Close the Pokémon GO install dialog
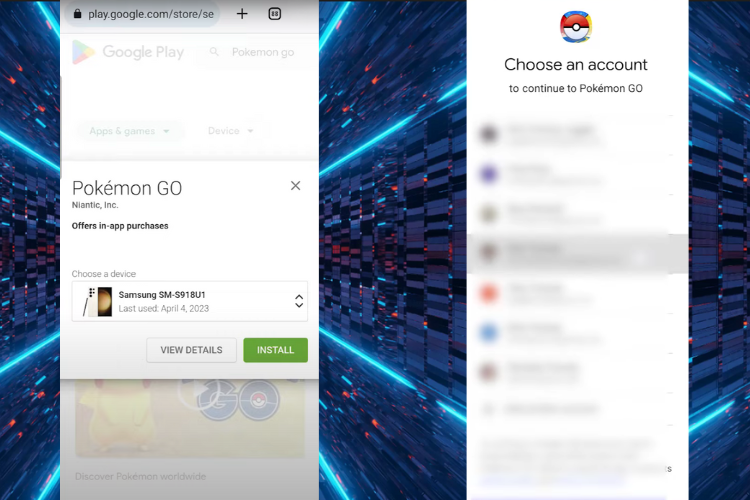 [296, 186]
